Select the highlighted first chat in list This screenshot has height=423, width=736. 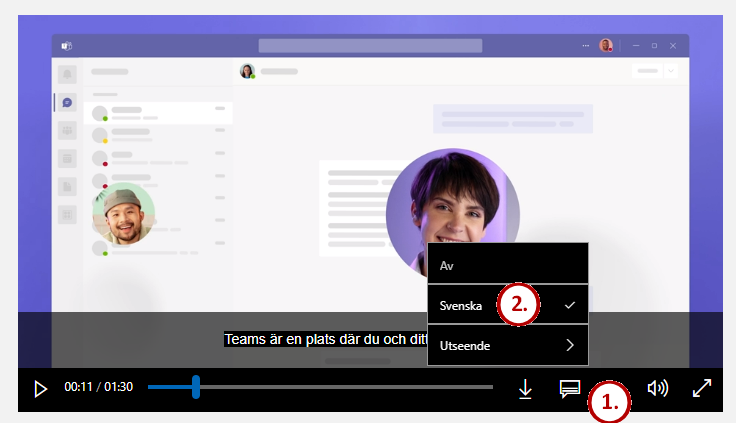158,113
